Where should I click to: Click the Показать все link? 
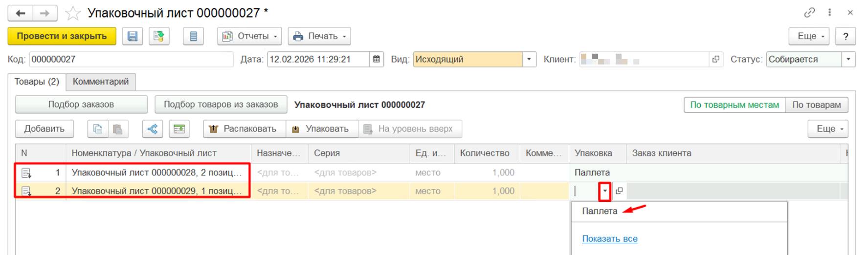pos(610,239)
